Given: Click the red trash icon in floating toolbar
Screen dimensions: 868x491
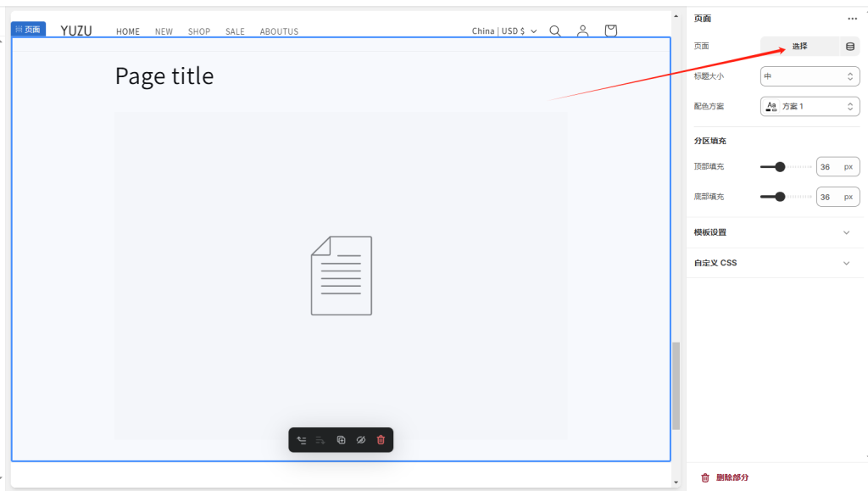Looking at the screenshot, I should pos(381,440).
